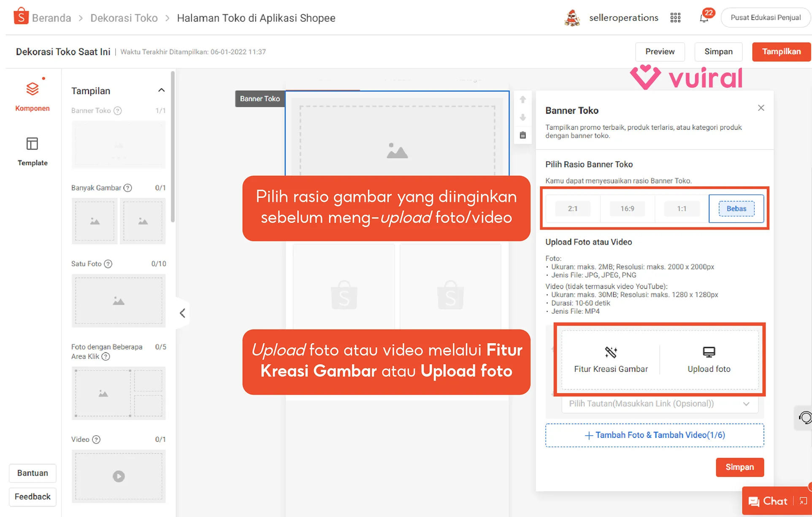
Task: Switch to the Template tab
Action: pos(32,151)
